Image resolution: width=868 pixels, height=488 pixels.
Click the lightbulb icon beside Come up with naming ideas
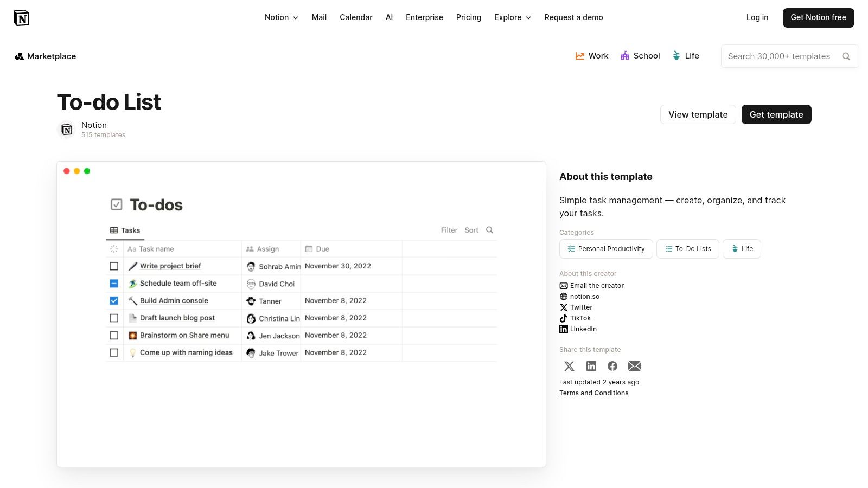click(133, 352)
